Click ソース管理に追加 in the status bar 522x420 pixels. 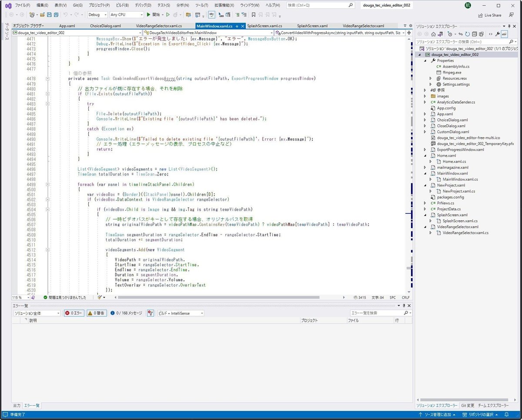pyautogui.click(x=437, y=415)
